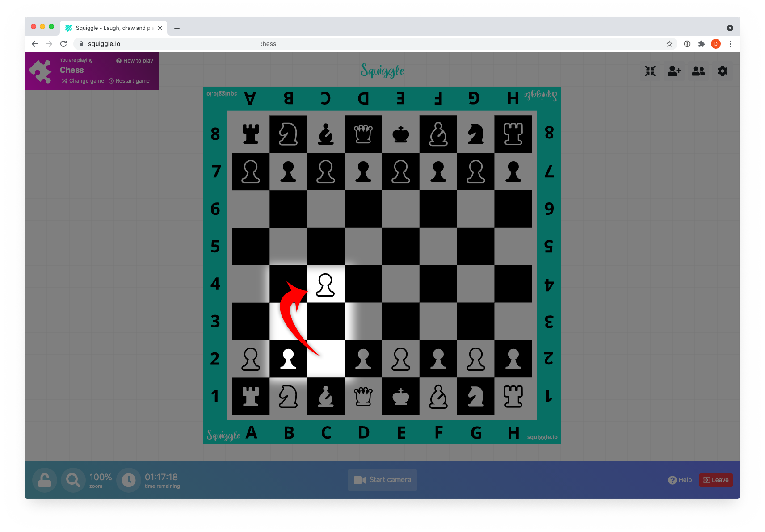
Task: Bookmark this page with star icon
Action: point(669,44)
